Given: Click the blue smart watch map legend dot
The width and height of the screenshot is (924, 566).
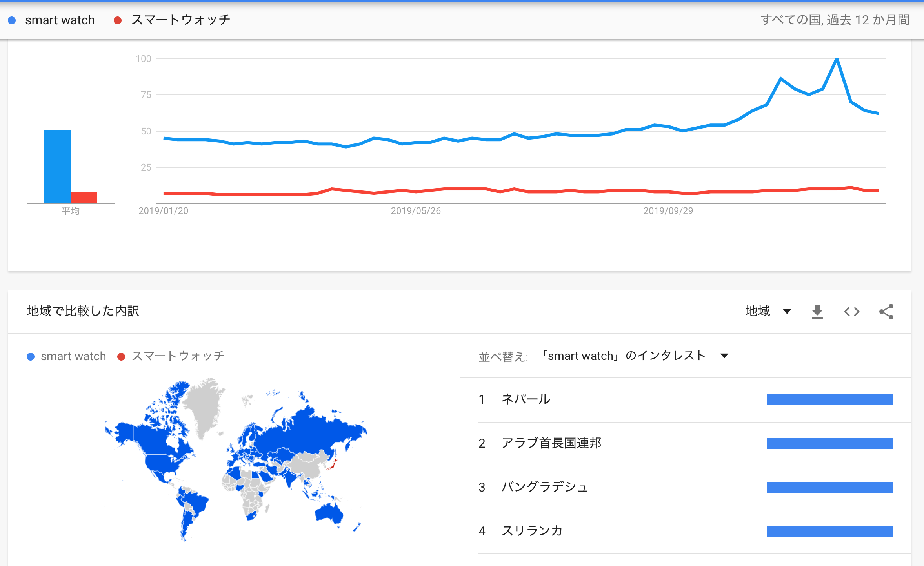Looking at the screenshot, I should point(31,357).
